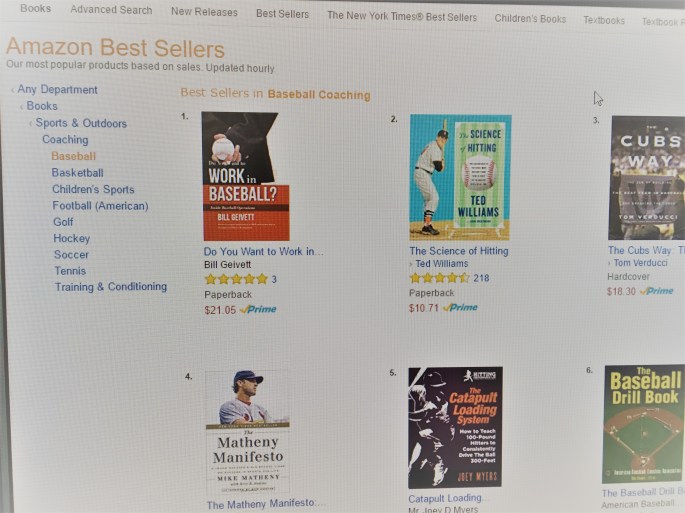Image resolution: width=685 pixels, height=513 pixels.
Task: Select the Football (American) category
Action: click(x=100, y=206)
